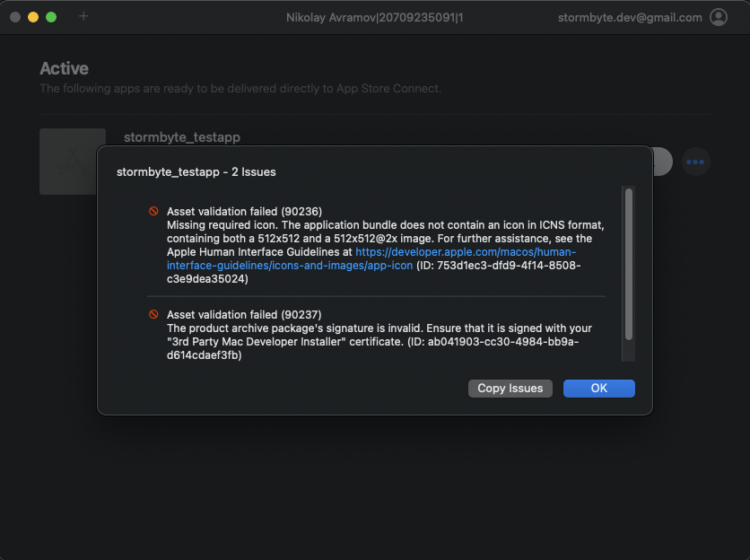The image size is (750, 560).
Task: Open the Apple Human Interface Guidelines link
Action: coord(371,258)
